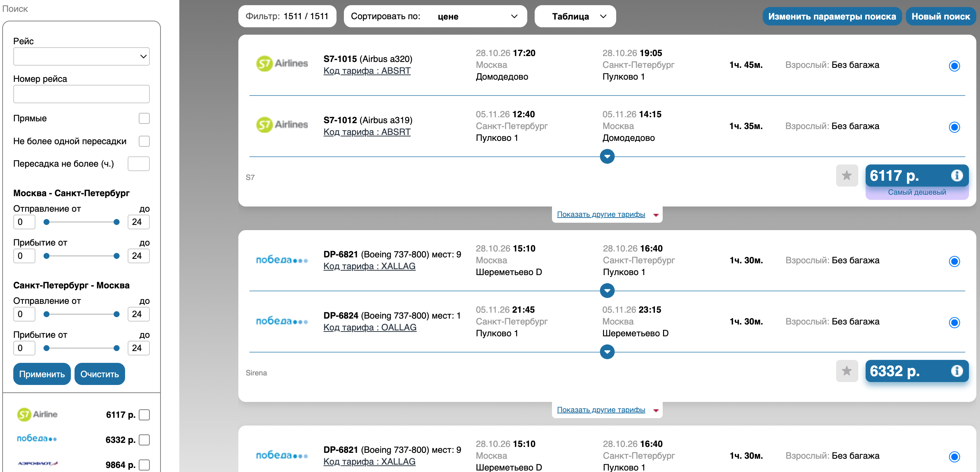
Task: Open the Рейс dropdown
Action: pyautogui.click(x=82, y=57)
